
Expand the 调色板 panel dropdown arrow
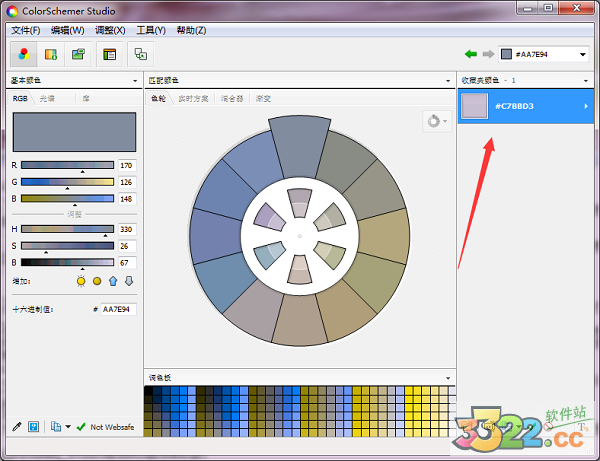pos(448,378)
